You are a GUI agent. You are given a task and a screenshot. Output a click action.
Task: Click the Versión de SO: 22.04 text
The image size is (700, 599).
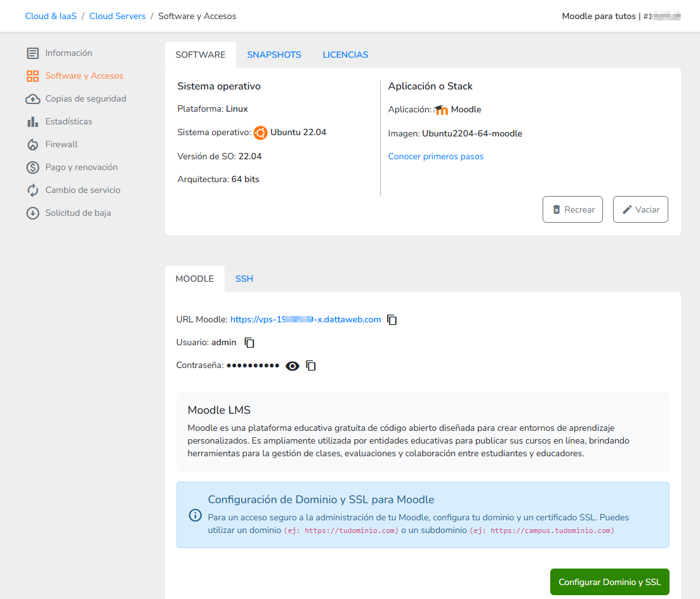click(x=220, y=156)
